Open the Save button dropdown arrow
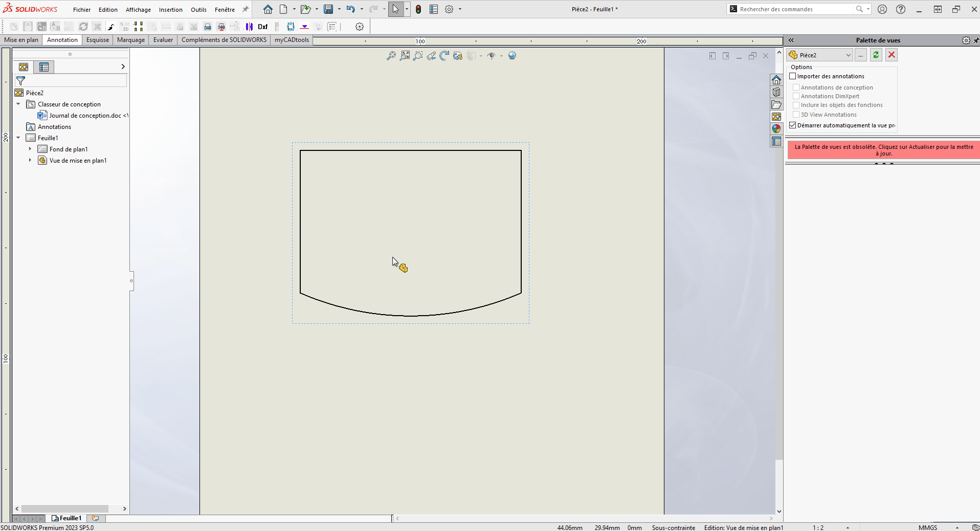980x531 pixels. tap(339, 9)
